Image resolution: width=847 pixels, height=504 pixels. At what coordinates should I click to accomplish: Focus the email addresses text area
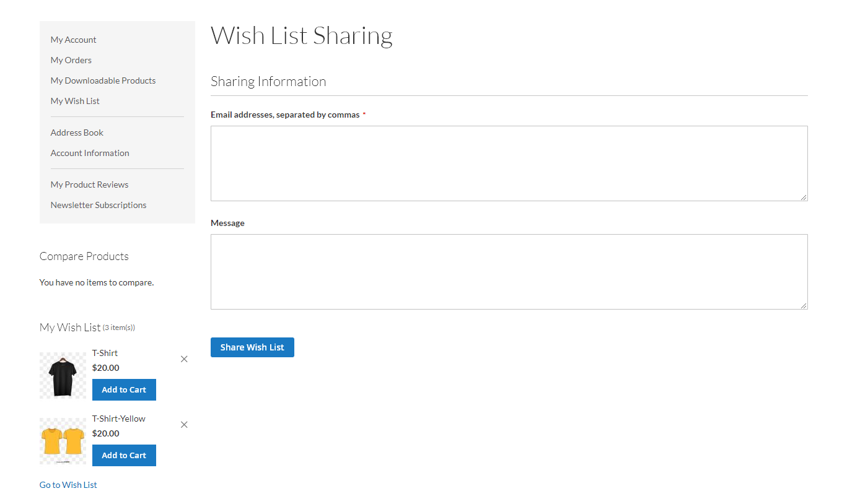point(508,163)
